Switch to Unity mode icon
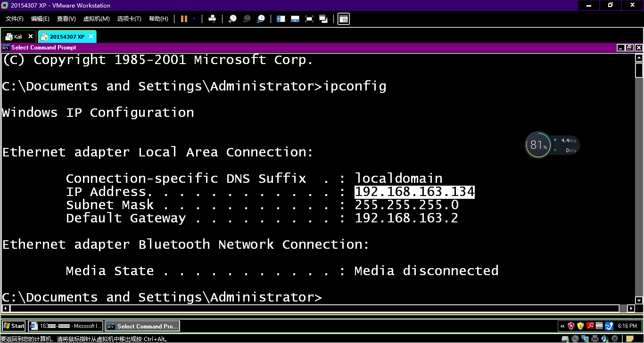The height and width of the screenshot is (343, 644). pos(323,19)
